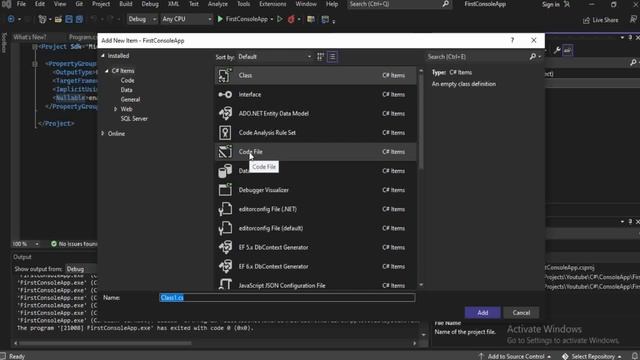Switch to small icons list view
This screenshot has height=360, width=640.
tap(332, 57)
